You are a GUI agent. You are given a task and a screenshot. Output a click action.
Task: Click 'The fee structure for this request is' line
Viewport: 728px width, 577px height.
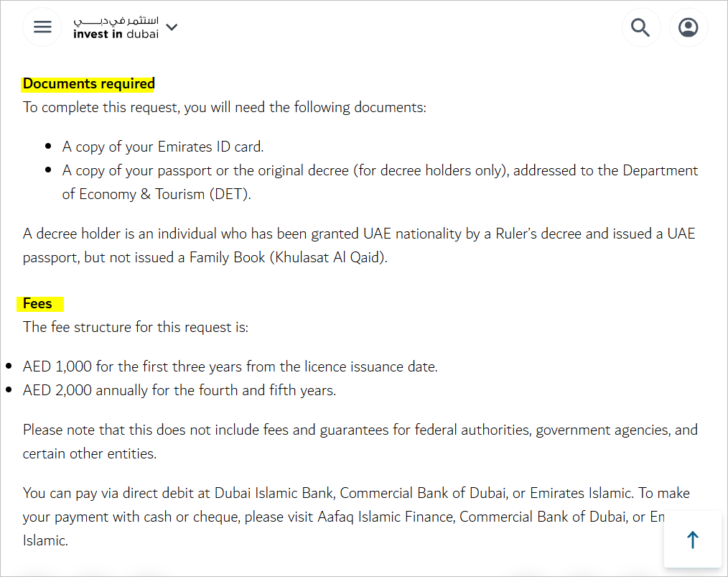(136, 327)
